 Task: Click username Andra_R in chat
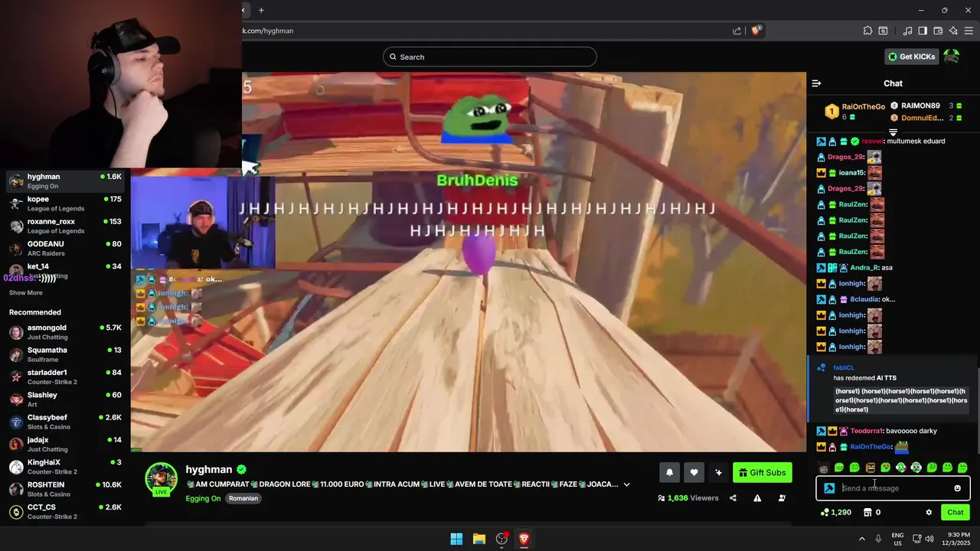(864, 268)
